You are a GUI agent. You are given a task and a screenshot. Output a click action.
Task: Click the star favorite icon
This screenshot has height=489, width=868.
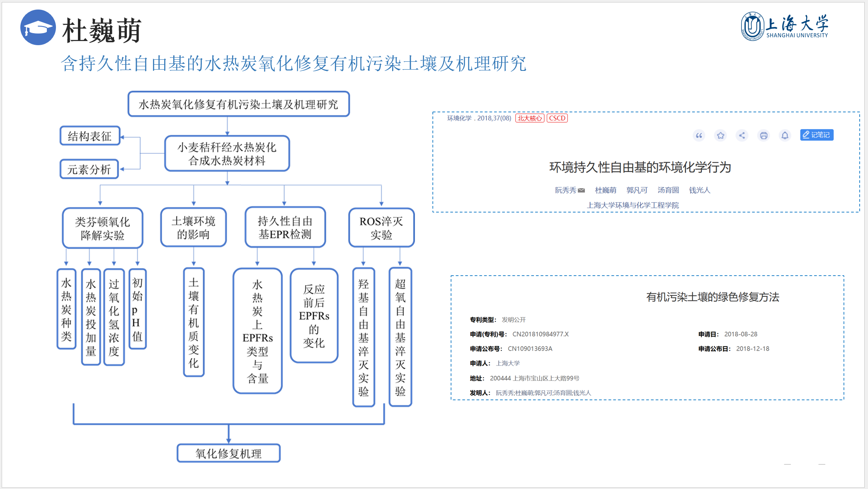pos(720,136)
